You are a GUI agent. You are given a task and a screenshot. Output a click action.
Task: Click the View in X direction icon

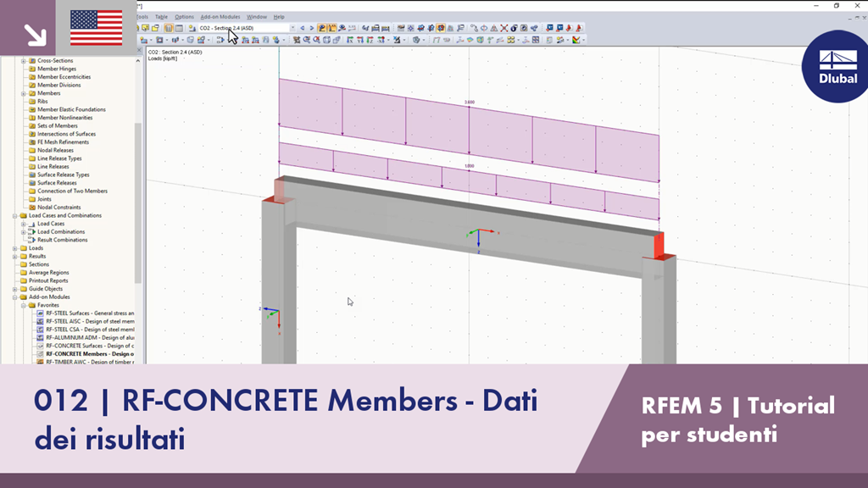tap(350, 40)
